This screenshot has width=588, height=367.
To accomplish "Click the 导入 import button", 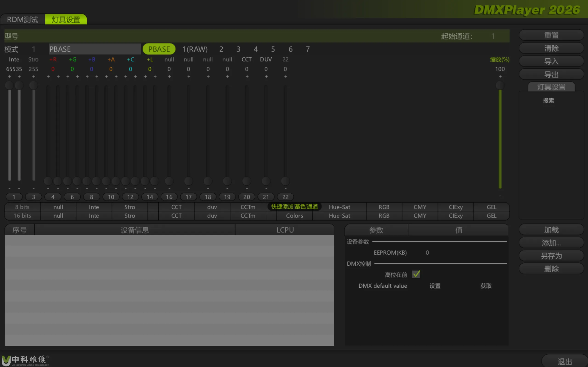I will pos(551,61).
